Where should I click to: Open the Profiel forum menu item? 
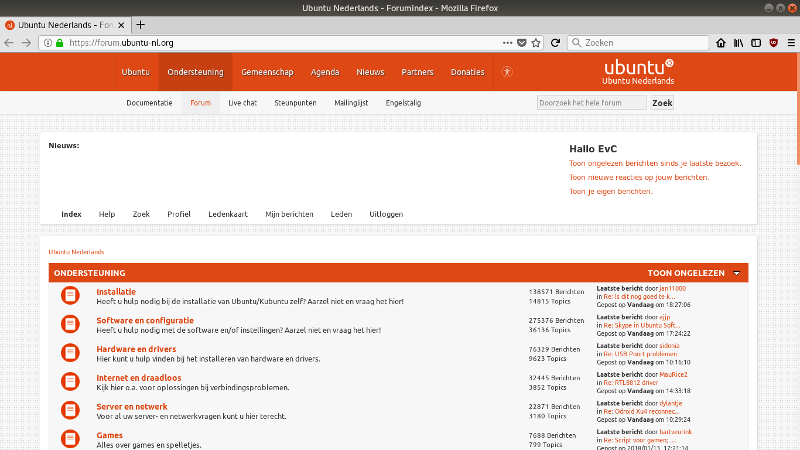pos(179,214)
